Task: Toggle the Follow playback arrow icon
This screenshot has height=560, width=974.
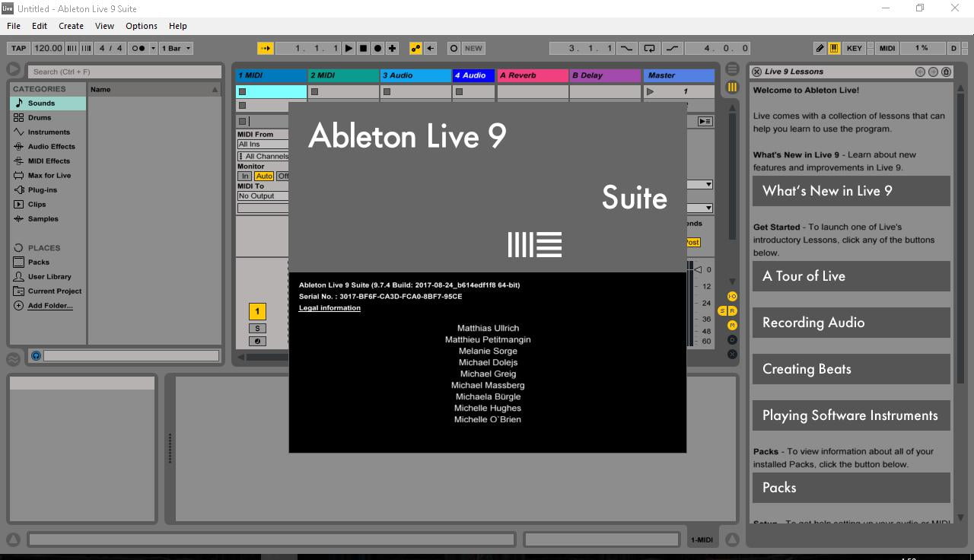Action: [x=265, y=48]
